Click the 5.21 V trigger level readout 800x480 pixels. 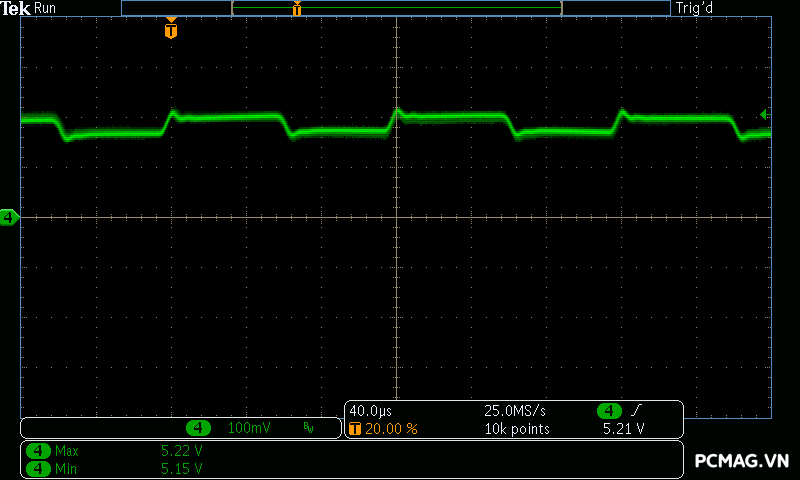pyautogui.click(x=623, y=429)
